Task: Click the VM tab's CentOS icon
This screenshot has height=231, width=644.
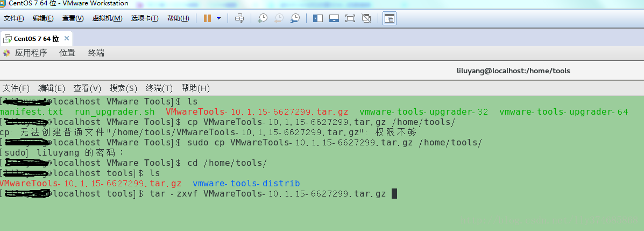Action: 7,39
